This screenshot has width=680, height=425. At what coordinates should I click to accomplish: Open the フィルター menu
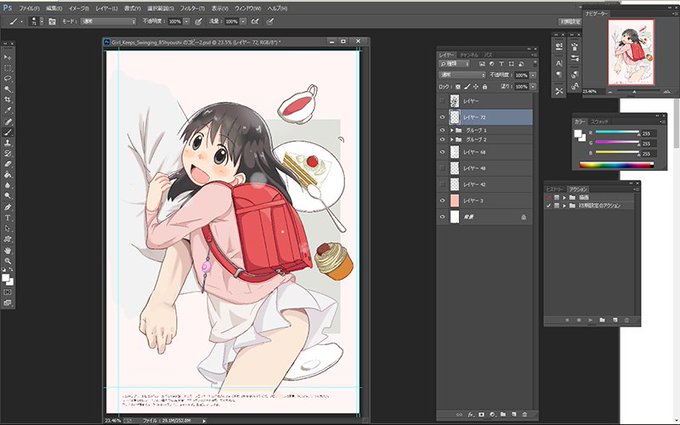click(x=192, y=8)
